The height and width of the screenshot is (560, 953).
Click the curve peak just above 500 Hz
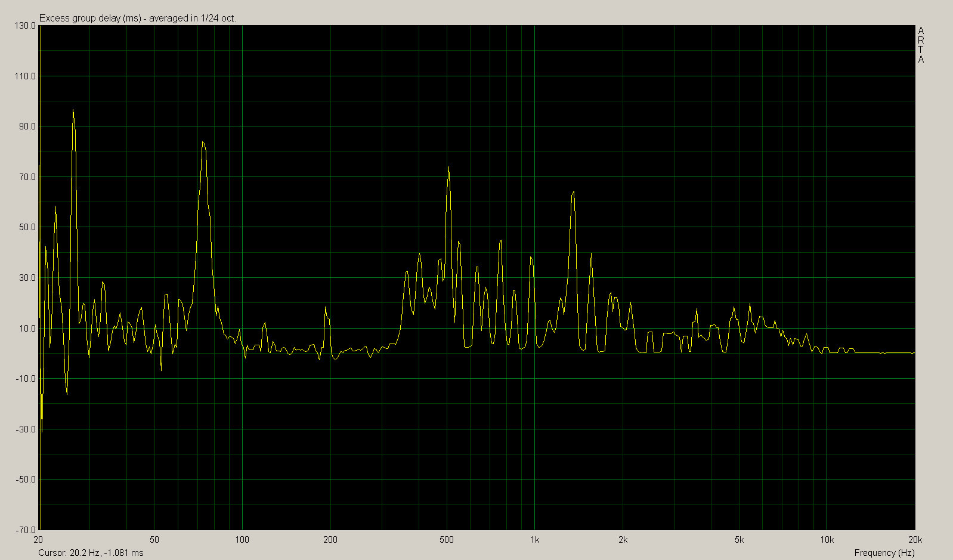pyautogui.click(x=448, y=167)
